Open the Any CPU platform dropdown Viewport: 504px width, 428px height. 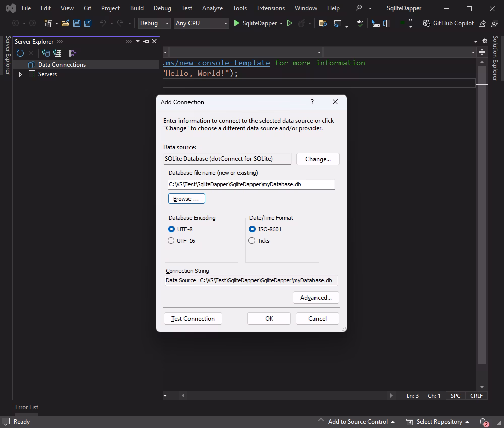point(227,23)
